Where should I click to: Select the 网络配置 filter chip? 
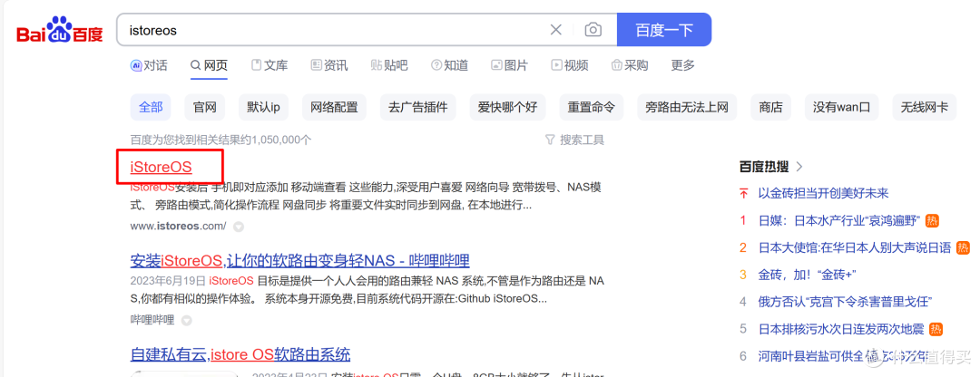pos(334,107)
